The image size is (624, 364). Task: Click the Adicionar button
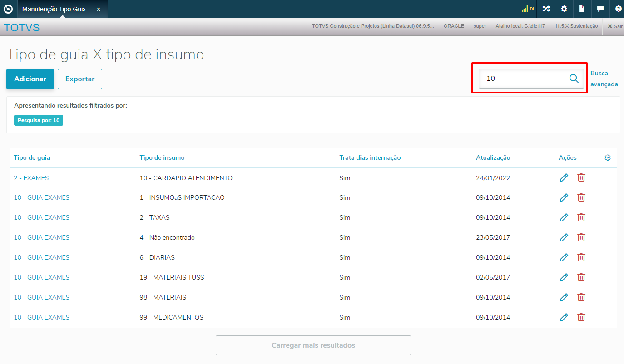(30, 79)
